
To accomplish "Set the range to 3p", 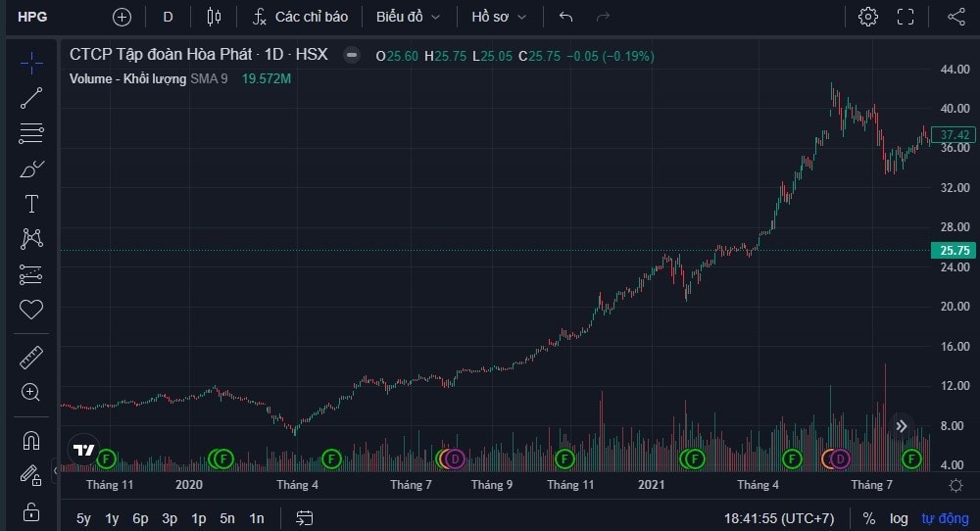I will click(170, 518).
